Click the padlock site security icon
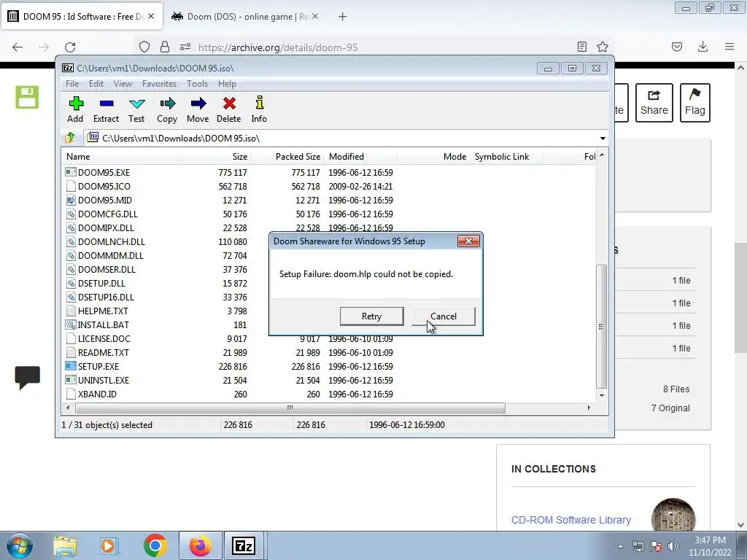This screenshot has width=747, height=560. tap(165, 47)
